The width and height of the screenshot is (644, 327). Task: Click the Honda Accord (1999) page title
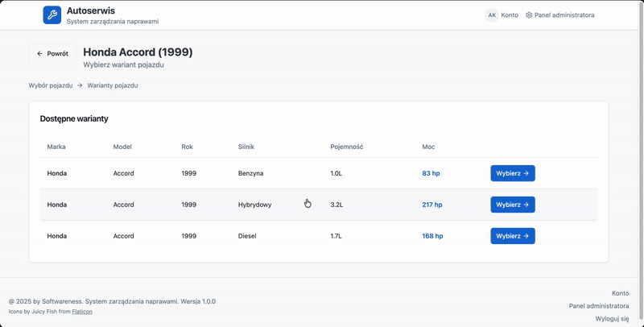tap(138, 52)
